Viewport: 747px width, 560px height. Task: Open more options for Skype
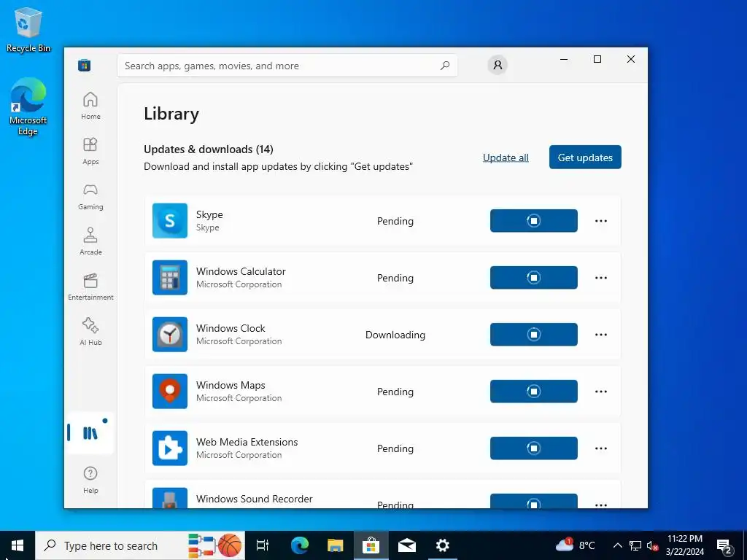click(601, 220)
